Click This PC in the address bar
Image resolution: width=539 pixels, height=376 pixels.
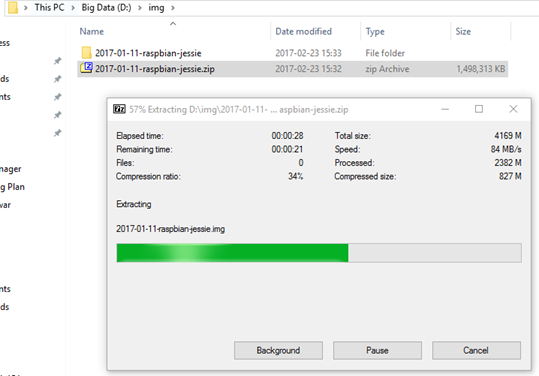50,7
